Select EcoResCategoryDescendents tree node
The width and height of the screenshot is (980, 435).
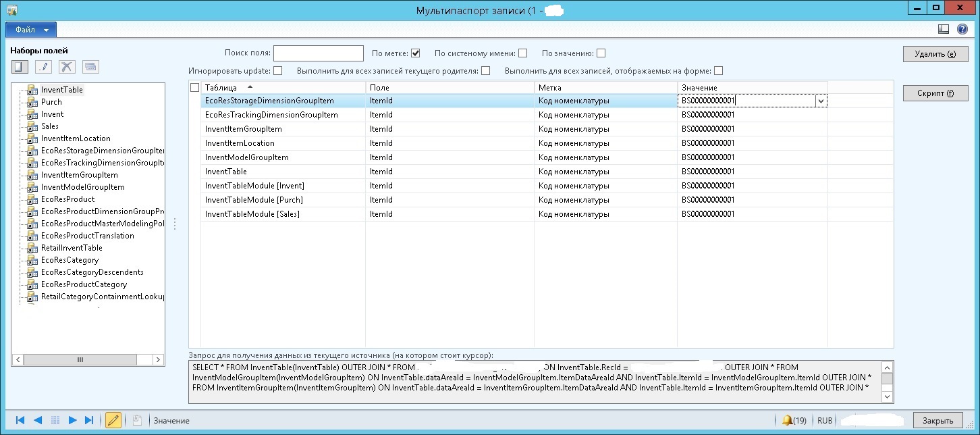[92, 272]
